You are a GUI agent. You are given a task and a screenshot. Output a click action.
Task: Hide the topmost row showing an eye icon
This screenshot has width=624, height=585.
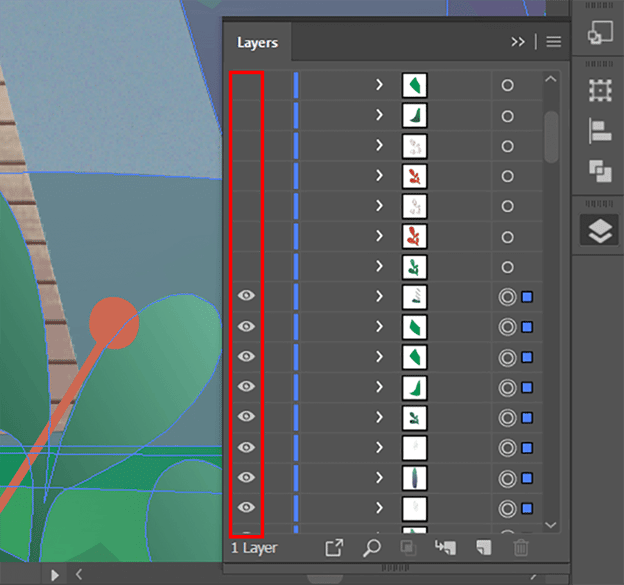pyautogui.click(x=247, y=296)
